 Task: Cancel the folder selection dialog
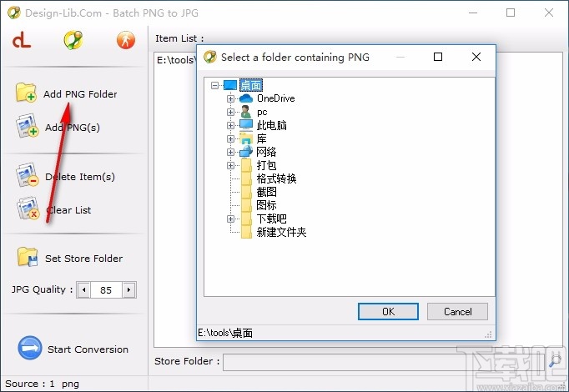pos(457,311)
